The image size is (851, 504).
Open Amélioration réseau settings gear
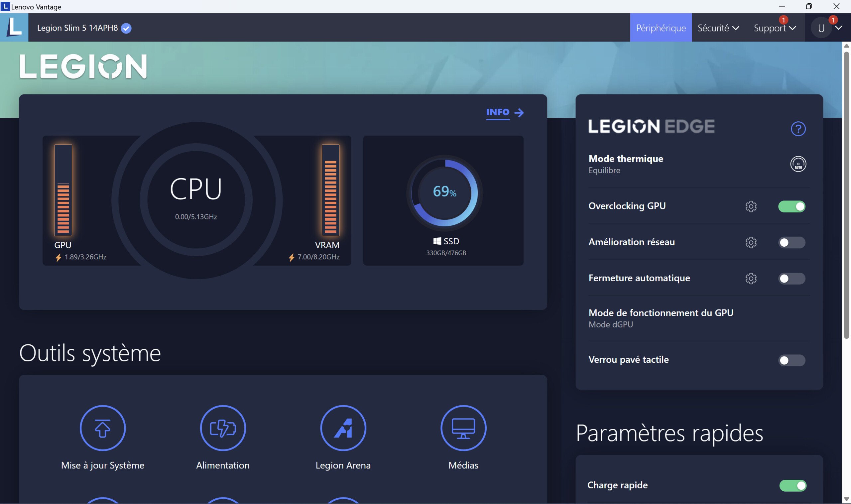coord(751,242)
